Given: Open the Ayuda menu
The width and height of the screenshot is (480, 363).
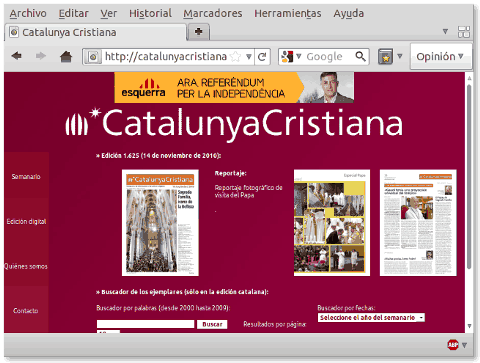Looking at the screenshot, I should coord(349,13).
